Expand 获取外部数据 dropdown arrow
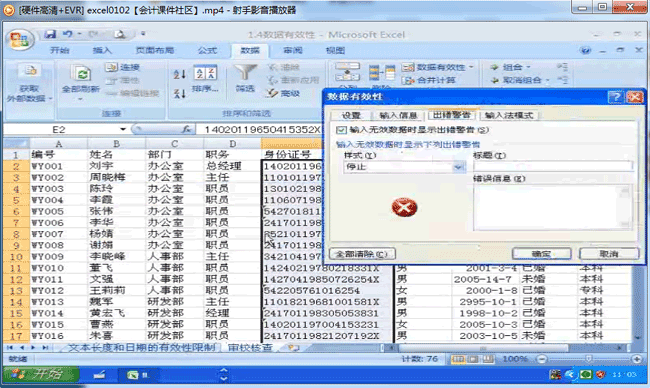650x388 pixels. click(51, 99)
